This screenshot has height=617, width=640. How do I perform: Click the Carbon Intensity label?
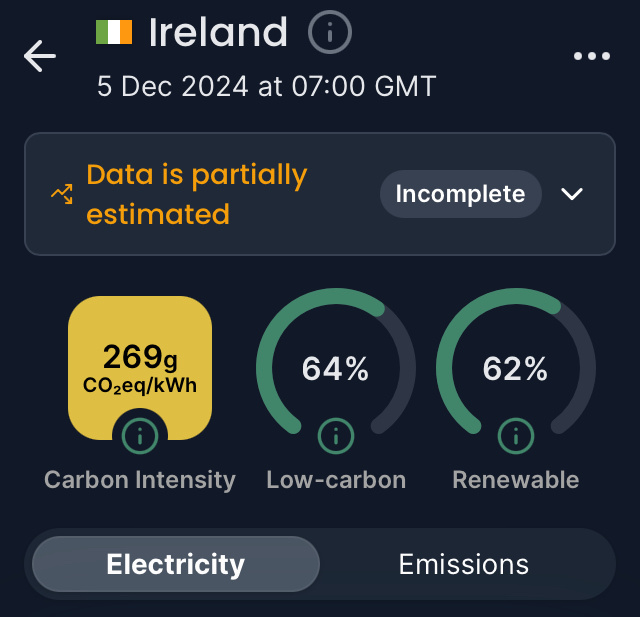click(x=140, y=480)
